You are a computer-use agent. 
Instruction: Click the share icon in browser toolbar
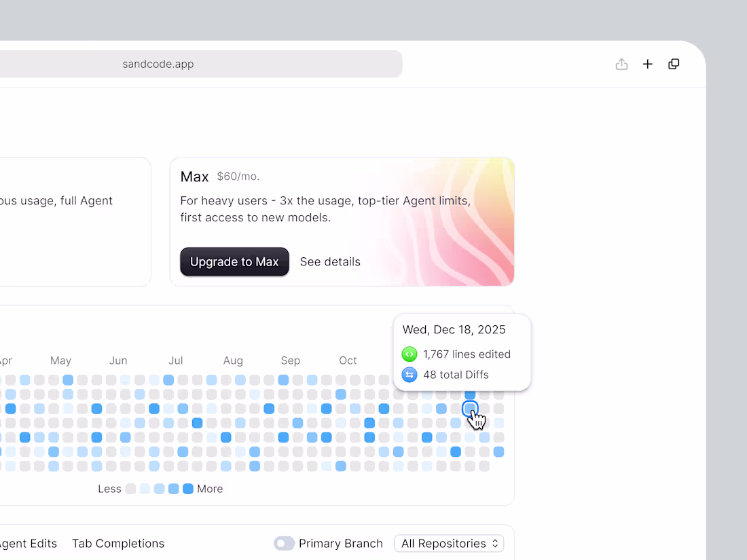(621, 64)
